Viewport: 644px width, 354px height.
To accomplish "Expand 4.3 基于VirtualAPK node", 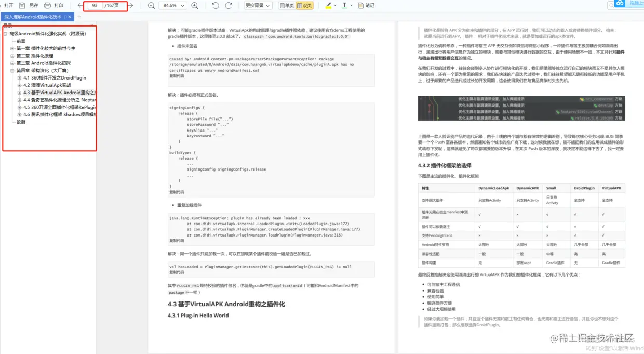I will pos(19,93).
